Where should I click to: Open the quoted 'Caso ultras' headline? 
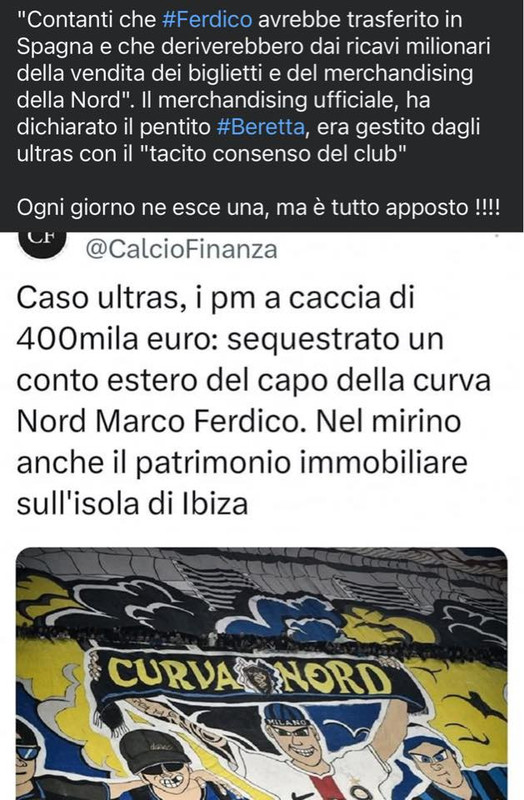click(254, 401)
